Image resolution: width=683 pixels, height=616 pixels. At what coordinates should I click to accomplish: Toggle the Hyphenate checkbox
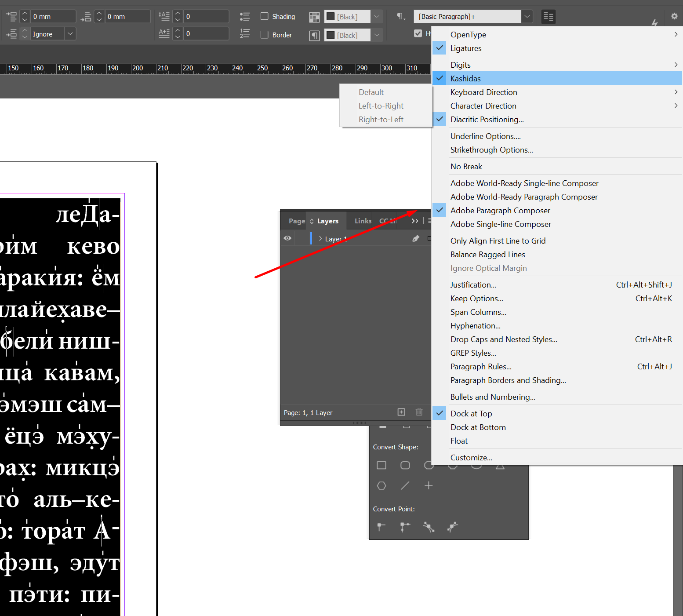[x=418, y=33]
